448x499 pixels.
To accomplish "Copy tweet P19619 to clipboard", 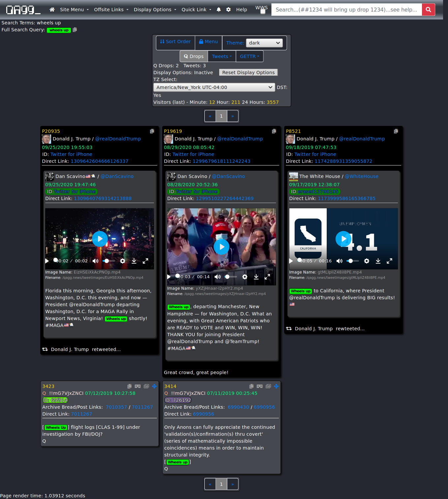I will (x=274, y=131).
